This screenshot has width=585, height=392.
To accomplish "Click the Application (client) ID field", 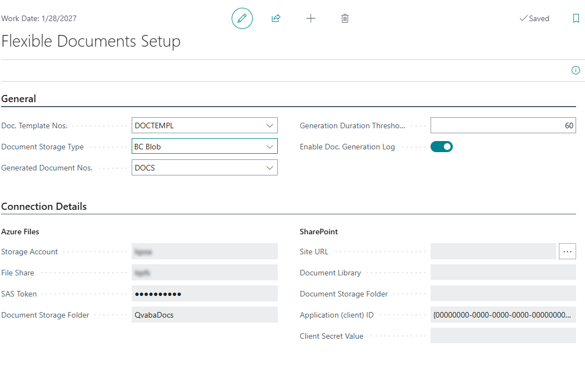I will pos(502,315).
